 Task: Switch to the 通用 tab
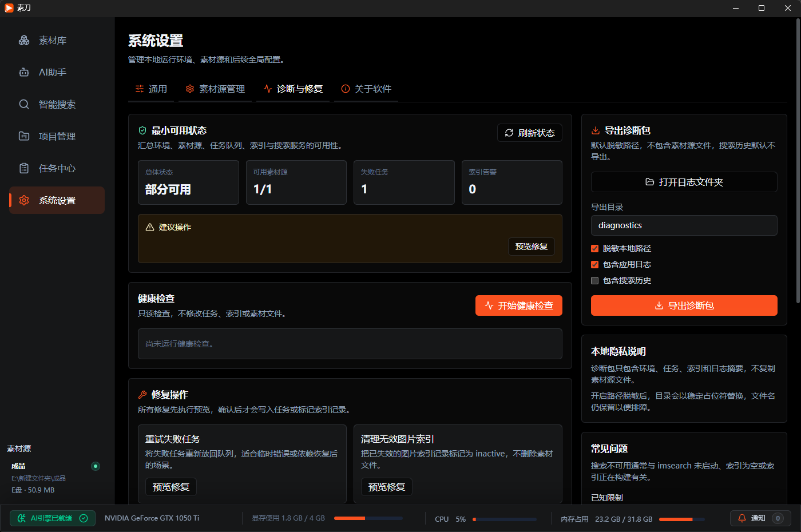pos(151,89)
